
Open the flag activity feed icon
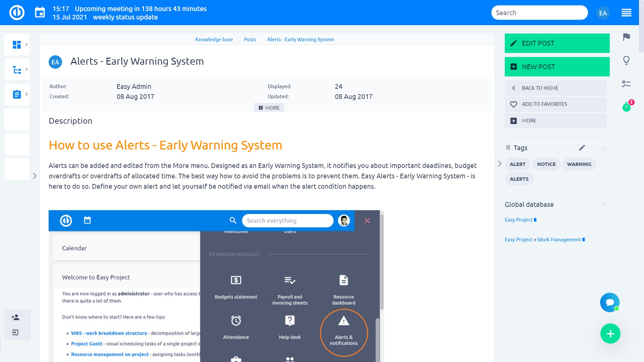click(626, 37)
